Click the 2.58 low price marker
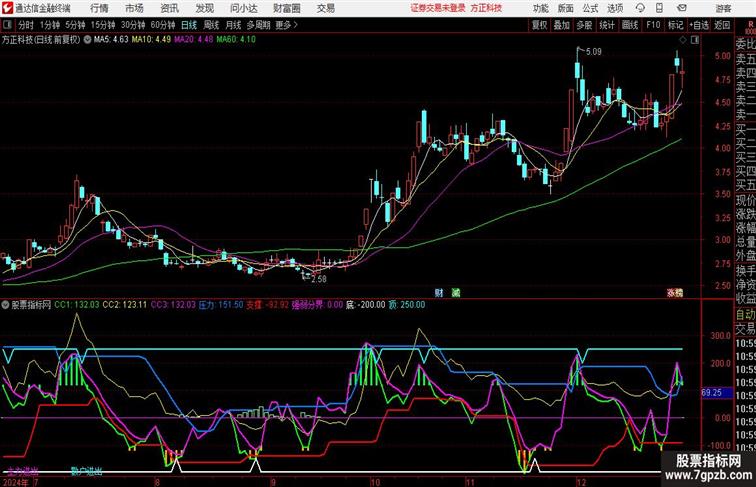Image resolution: width=756 pixels, height=487 pixels. pos(319,279)
